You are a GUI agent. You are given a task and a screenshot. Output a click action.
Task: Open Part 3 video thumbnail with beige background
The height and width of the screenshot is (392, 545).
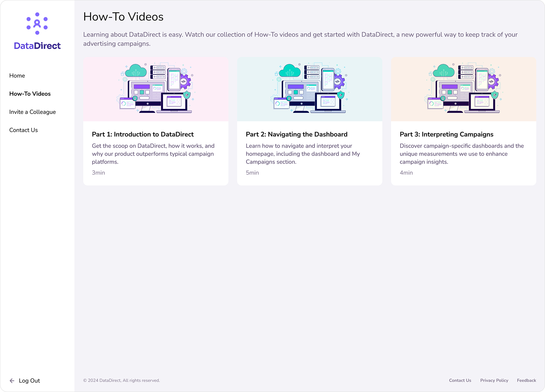(463, 89)
